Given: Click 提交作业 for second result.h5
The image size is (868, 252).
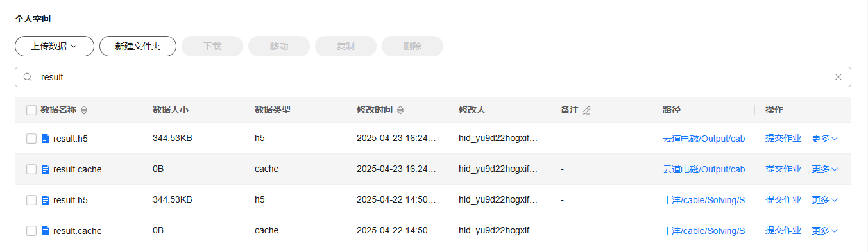Looking at the screenshot, I should [783, 200].
